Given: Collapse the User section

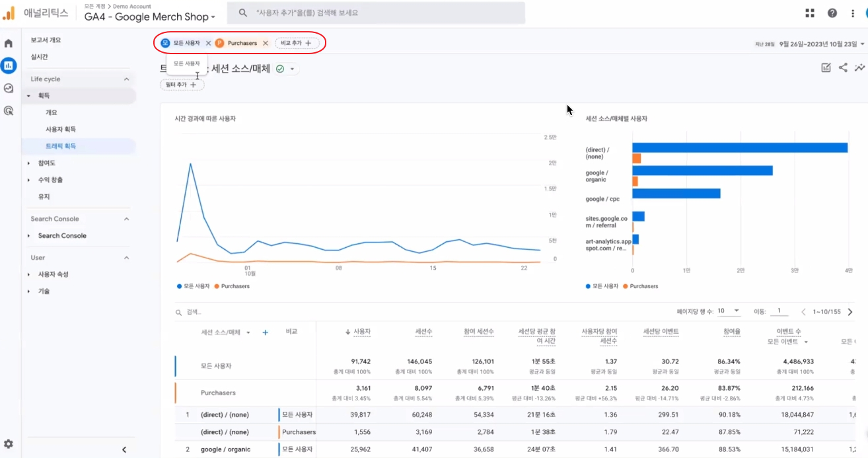Looking at the screenshot, I should pos(127,258).
